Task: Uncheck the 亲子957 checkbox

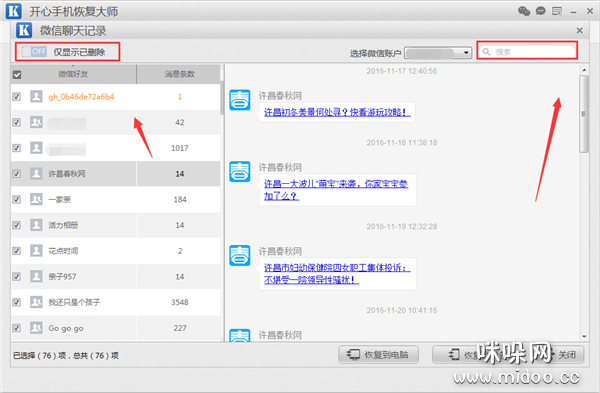Action: click(x=16, y=276)
